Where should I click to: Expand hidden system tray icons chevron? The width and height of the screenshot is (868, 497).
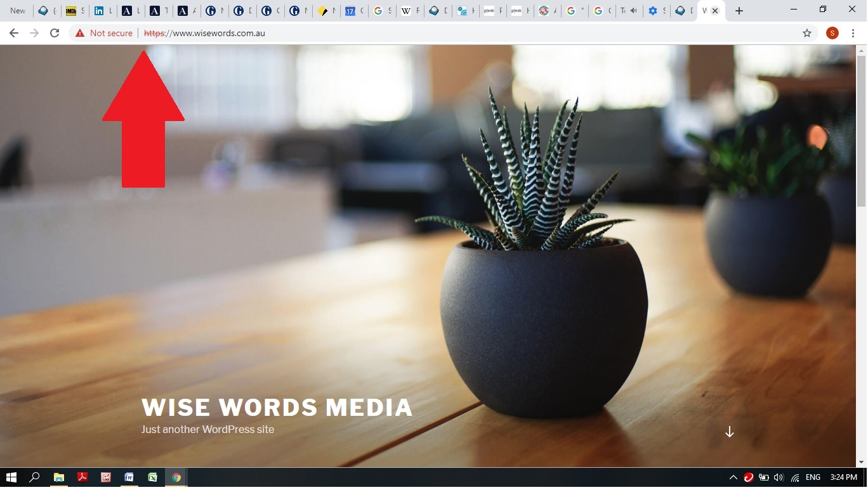coord(733,477)
